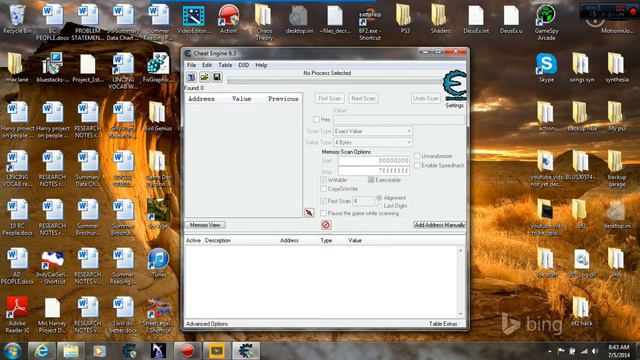Click the Address column header in results
The width and height of the screenshot is (640, 360).
(x=201, y=99)
